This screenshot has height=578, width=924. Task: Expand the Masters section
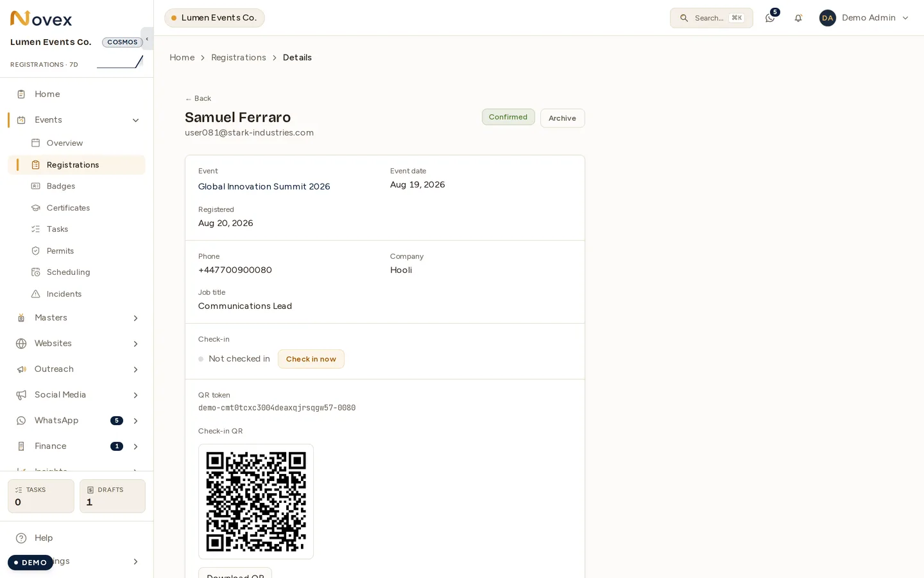point(135,318)
